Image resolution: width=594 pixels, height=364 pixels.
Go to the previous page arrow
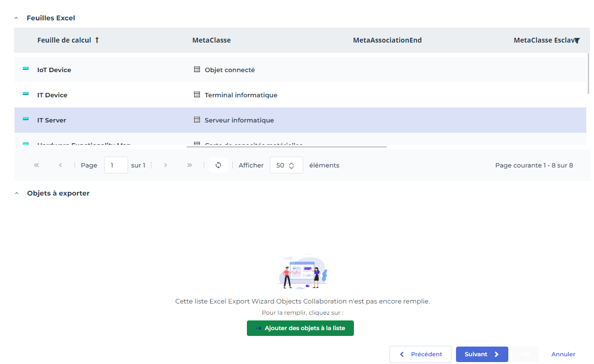[x=61, y=165]
